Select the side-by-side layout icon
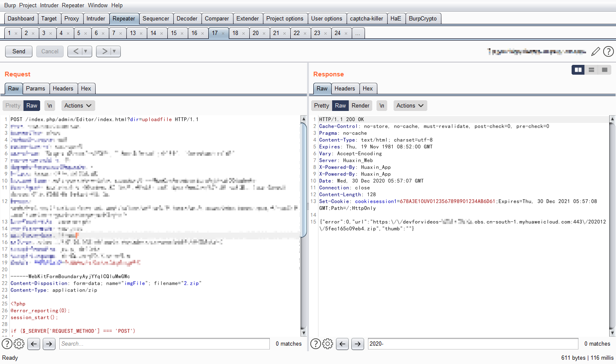 point(578,70)
